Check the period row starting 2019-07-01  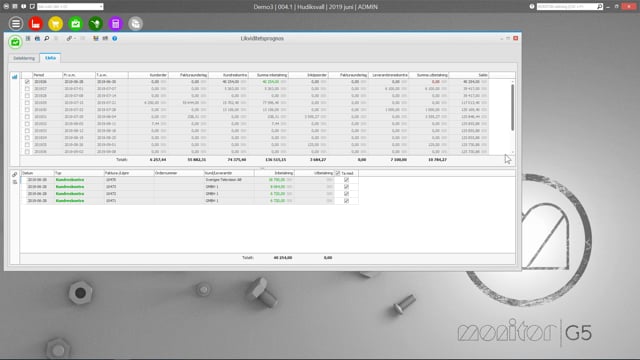point(27,89)
